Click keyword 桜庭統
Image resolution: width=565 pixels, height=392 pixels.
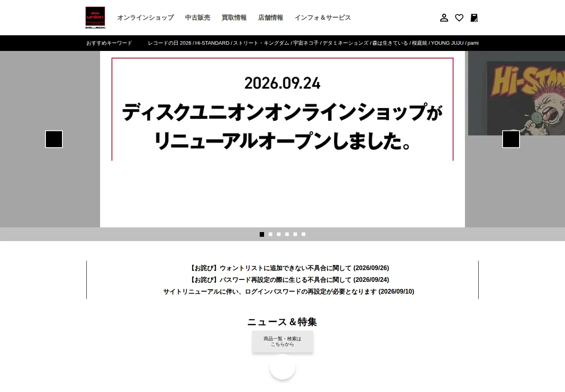pos(419,43)
